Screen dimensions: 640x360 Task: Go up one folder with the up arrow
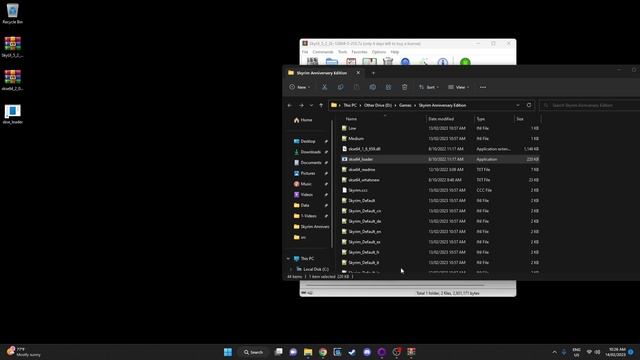tap(321, 105)
